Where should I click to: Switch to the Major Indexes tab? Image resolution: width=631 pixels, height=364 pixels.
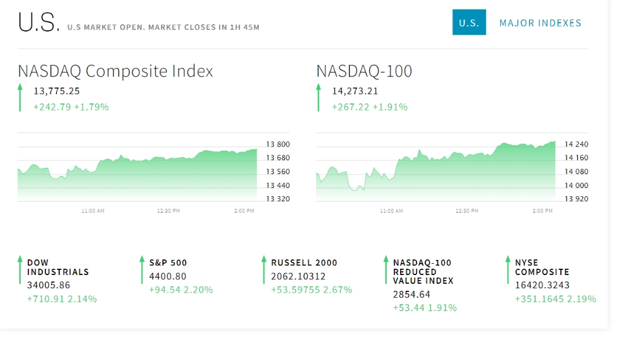540,23
